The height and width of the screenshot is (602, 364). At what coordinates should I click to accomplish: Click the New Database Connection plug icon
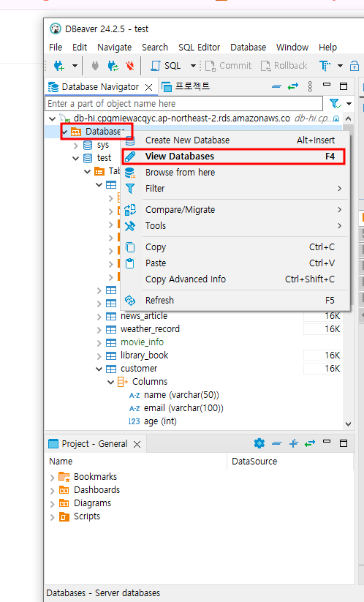coord(59,66)
